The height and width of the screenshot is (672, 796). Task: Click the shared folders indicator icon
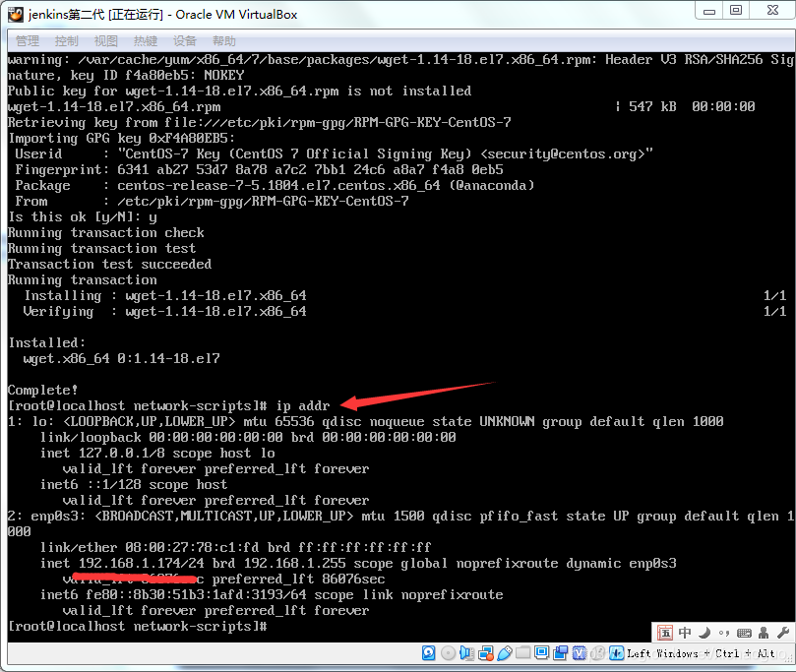(x=522, y=652)
